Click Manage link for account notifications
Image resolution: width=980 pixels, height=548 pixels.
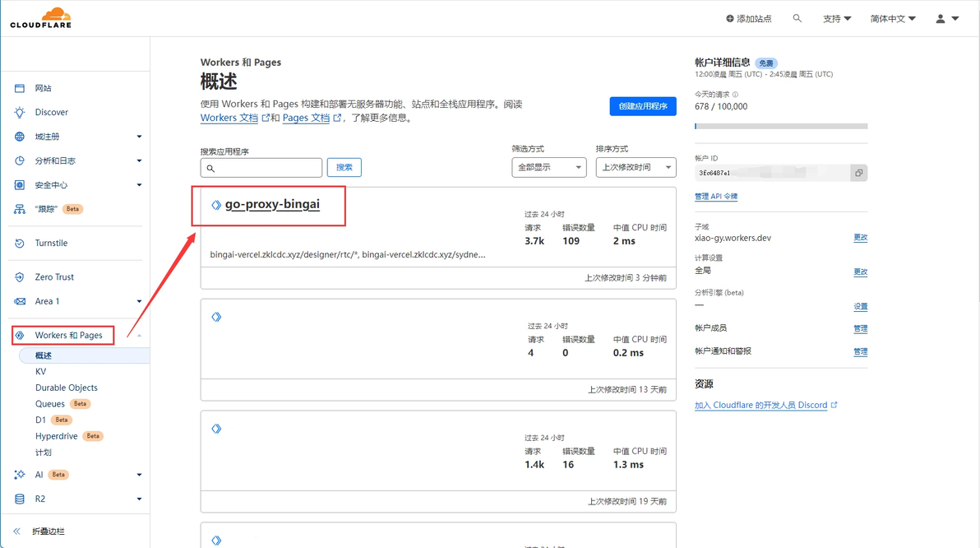tap(861, 351)
